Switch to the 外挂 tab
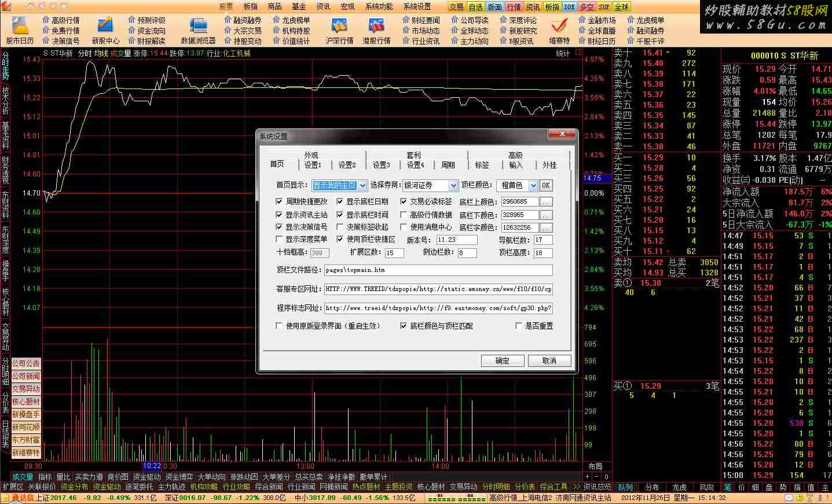This screenshot has height=504, width=832. pyautogui.click(x=549, y=165)
